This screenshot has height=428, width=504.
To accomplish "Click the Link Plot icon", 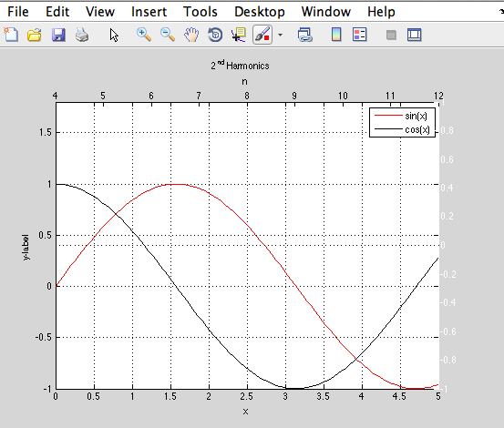I will click(x=304, y=35).
